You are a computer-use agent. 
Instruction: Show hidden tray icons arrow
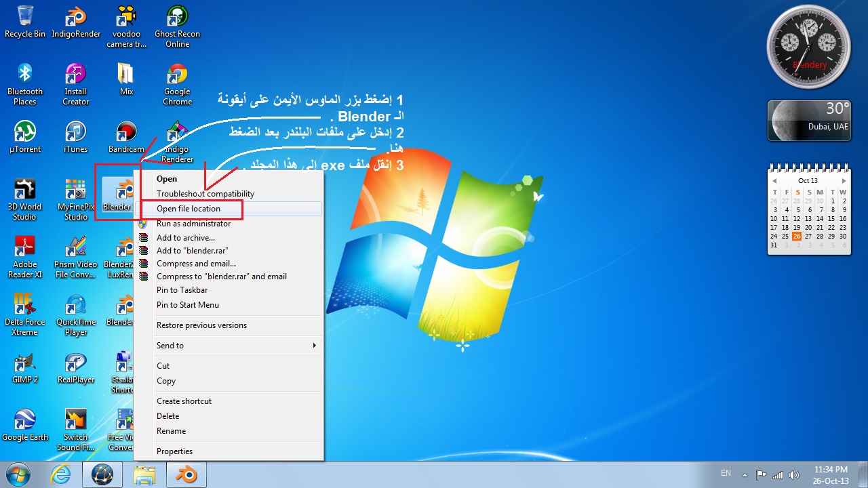coord(745,475)
